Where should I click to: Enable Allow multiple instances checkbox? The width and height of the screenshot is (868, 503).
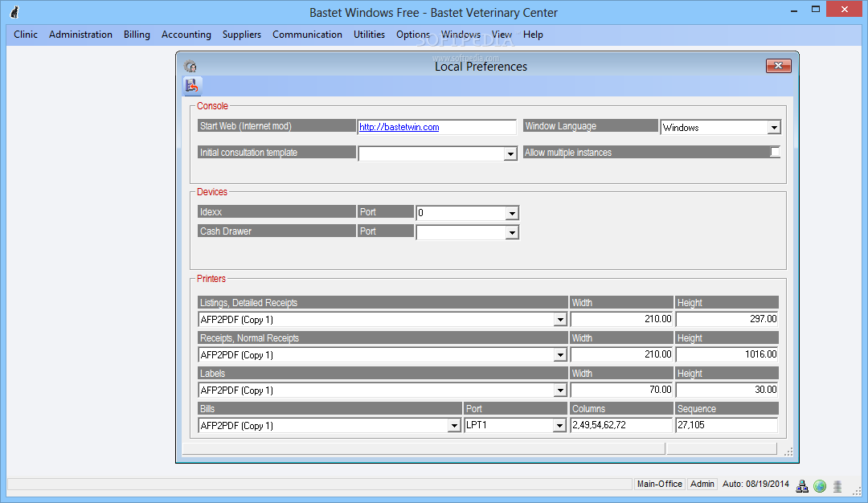tap(775, 152)
